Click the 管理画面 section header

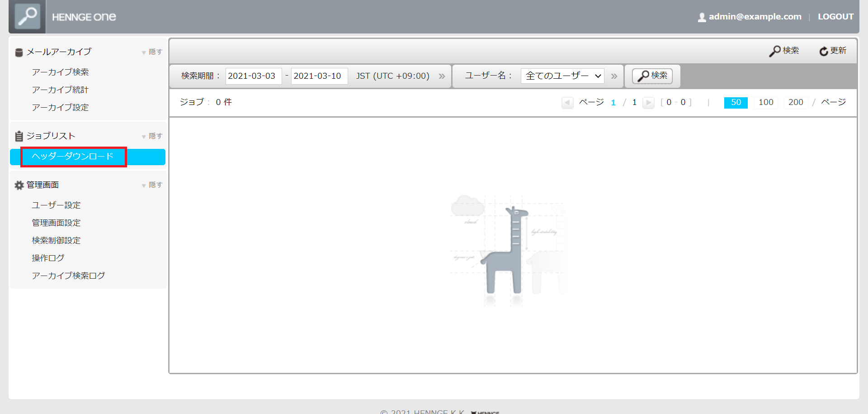pos(42,185)
